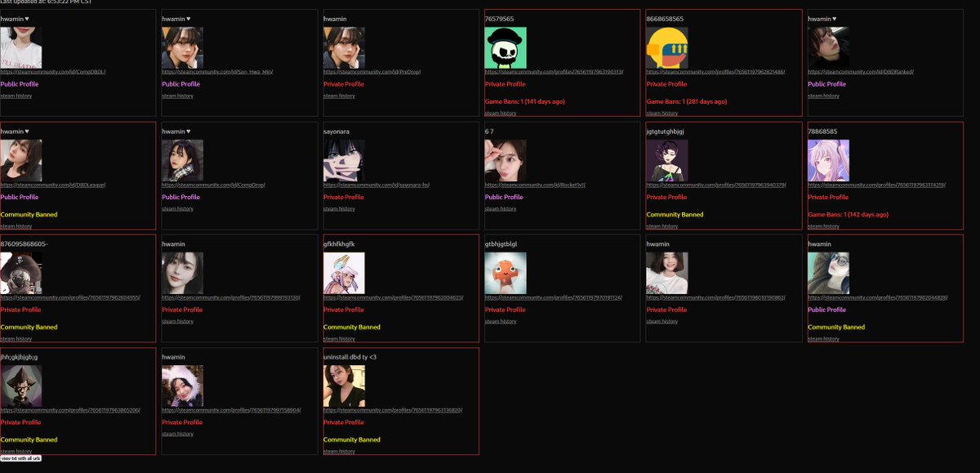Image resolution: width=980 pixels, height=473 pixels.
Task: Open the profile URL under 8668658565
Action: (715, 72)
